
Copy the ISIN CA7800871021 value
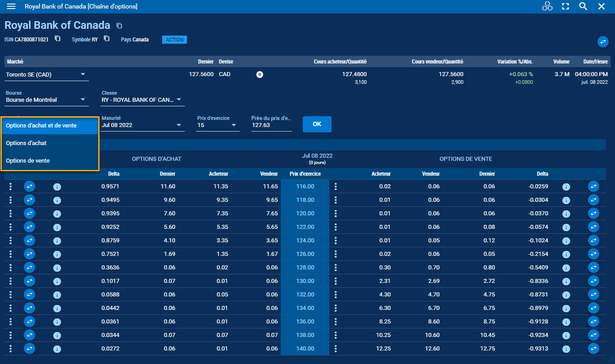58,39
